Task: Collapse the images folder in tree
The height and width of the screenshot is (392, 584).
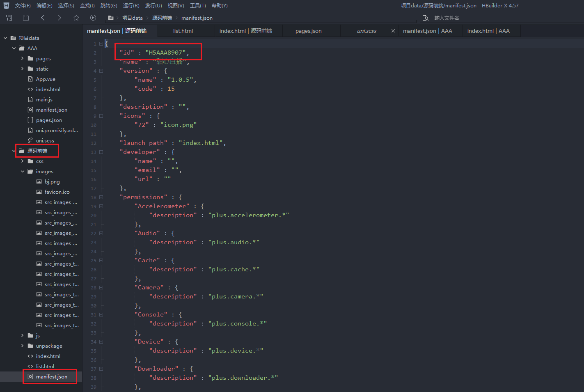Action: [23, 172]
